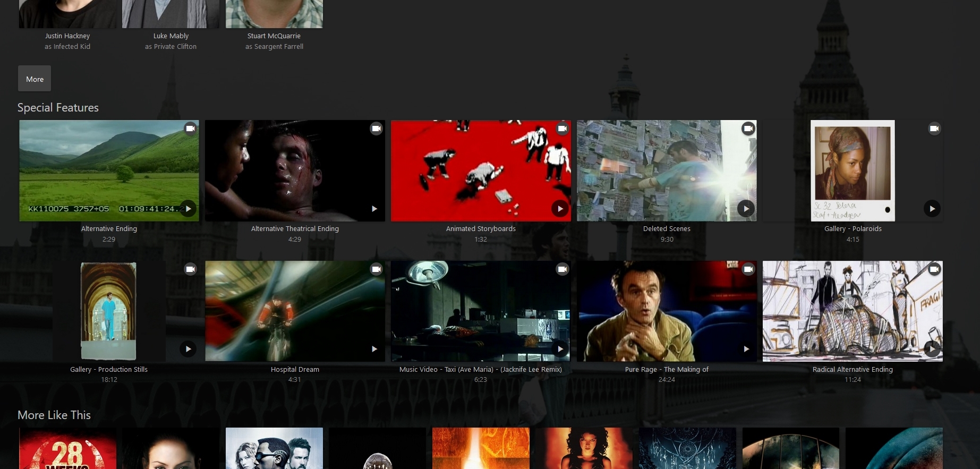Click the camera icon on Hospital Dream

(x=376, y=269)
